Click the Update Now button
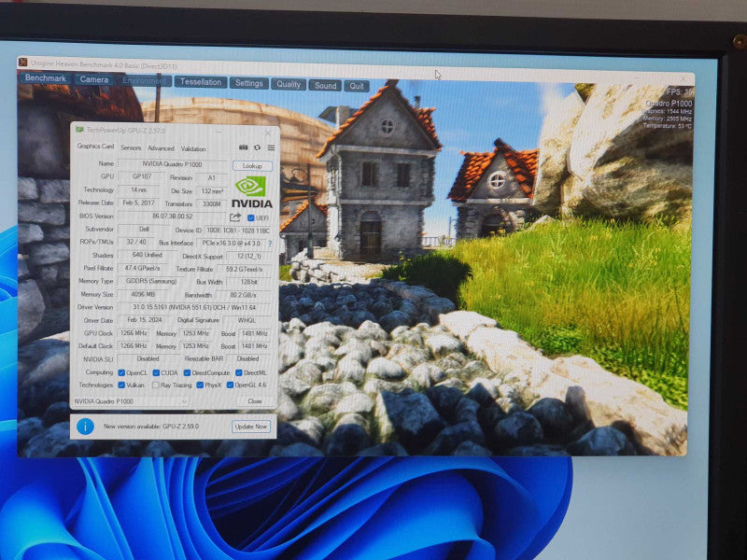 point(251,427)
